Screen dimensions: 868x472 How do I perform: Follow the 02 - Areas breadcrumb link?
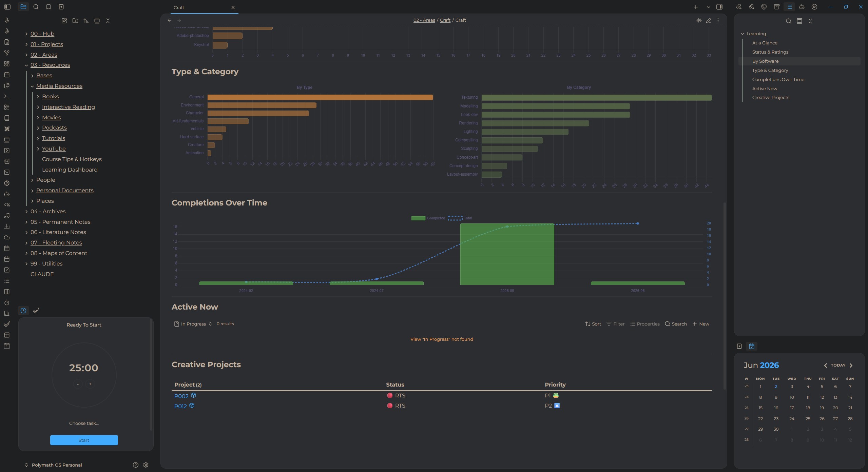click(424, 20)
